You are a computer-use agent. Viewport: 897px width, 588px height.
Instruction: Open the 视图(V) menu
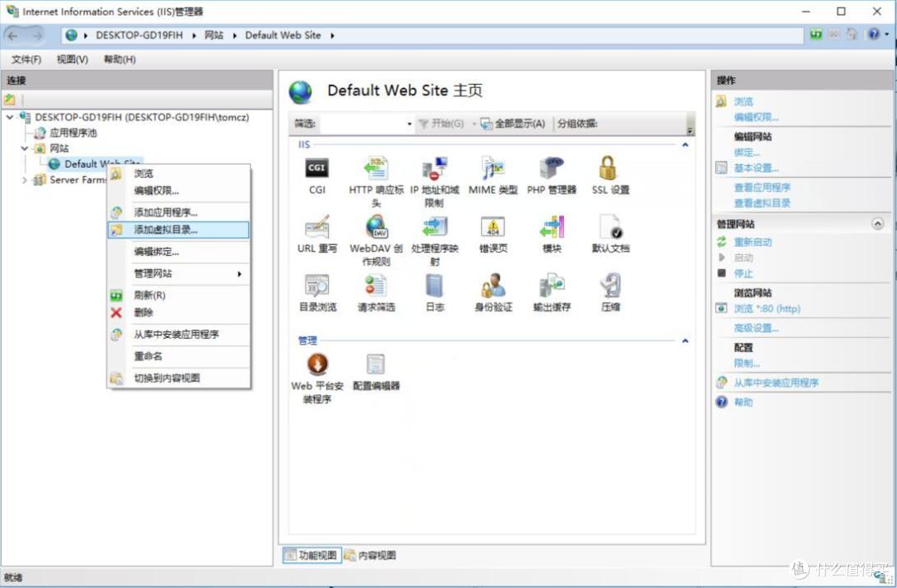coord(72,60)
